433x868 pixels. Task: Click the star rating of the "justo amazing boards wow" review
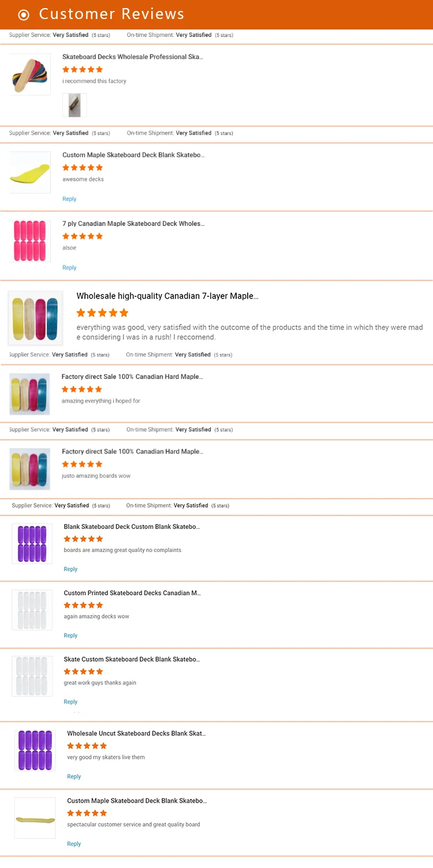point(82,464)
